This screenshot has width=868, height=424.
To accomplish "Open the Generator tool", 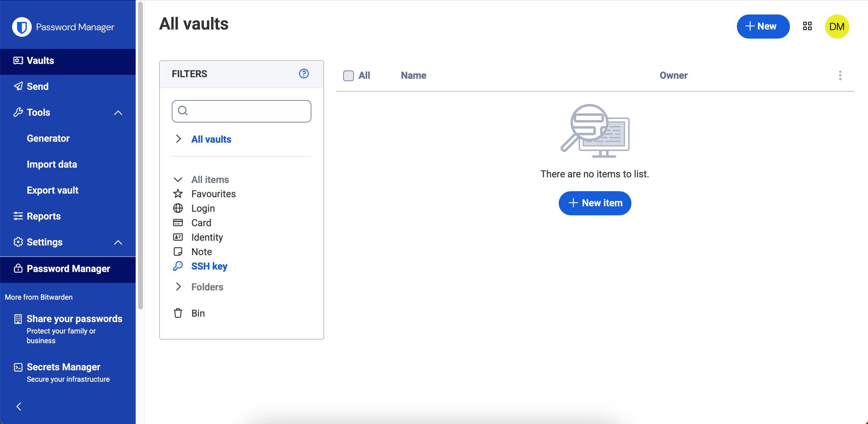I will (x=48, y=138).
